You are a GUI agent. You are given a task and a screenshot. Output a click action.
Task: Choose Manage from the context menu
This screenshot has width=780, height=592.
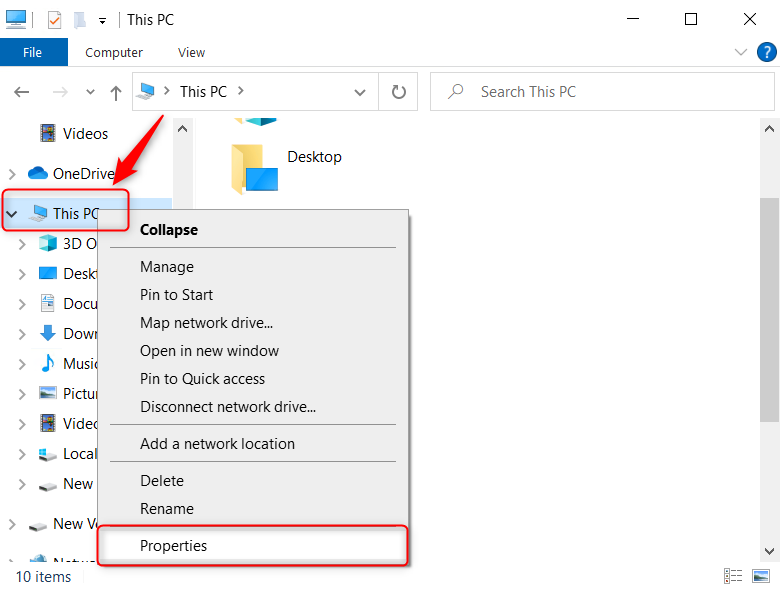(x=253, y=267)
